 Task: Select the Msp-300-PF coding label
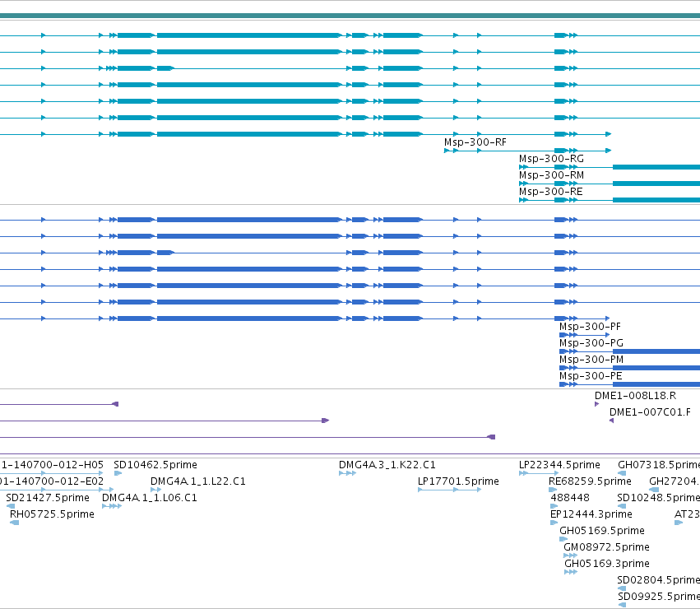[590, 327]
